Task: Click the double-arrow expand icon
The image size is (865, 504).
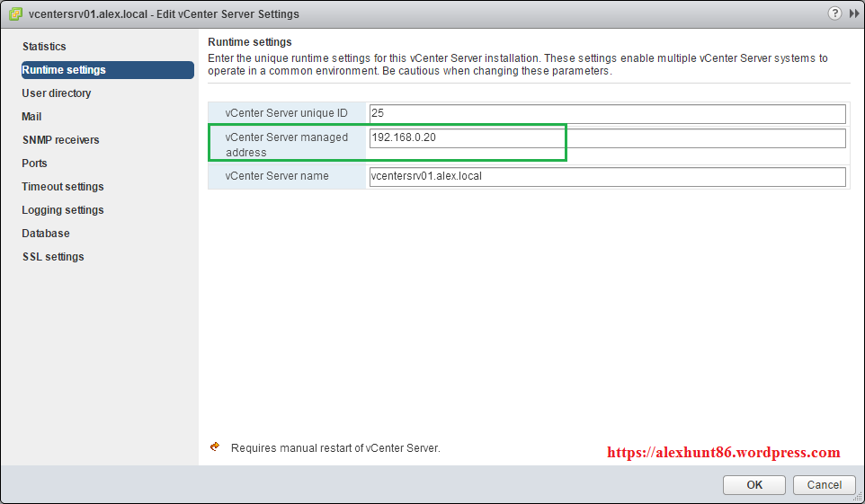Action: 853,13
